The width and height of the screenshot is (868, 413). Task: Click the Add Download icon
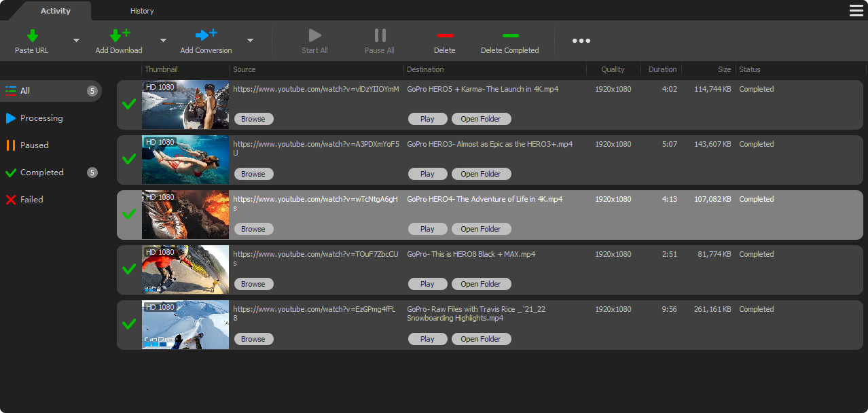[119, 35]
